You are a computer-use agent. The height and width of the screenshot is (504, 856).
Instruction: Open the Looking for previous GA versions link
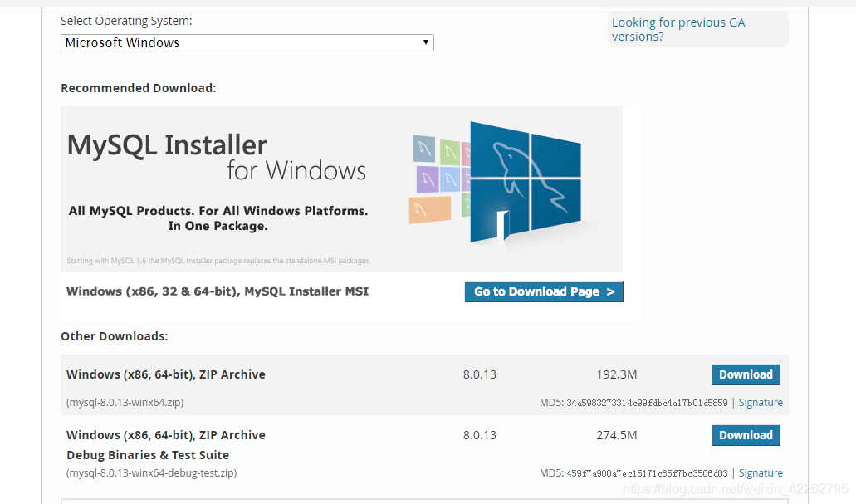pyautogui.click(x=678, y=30)
